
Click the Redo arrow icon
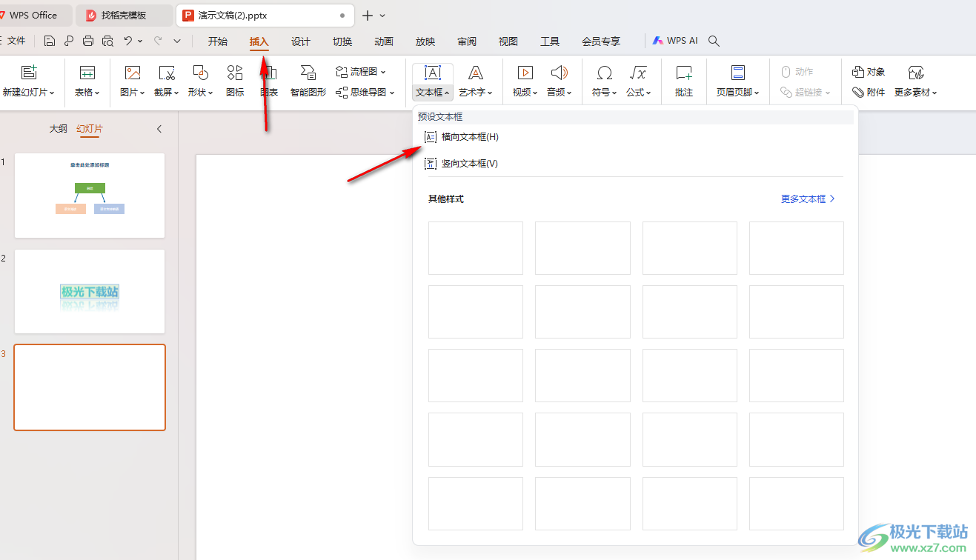pyautogui.click(x=158, y=41)
